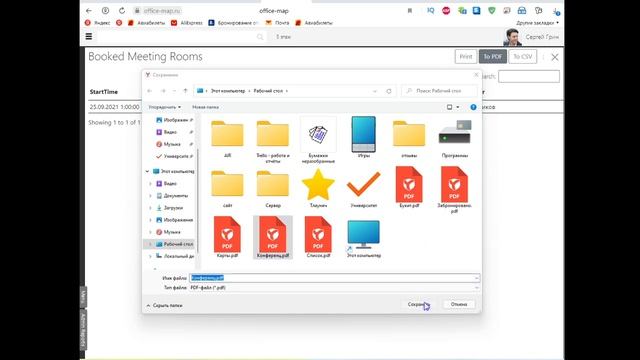
Task: Close the Booked Meeting Rooms panel
Action: pyautogui.click(x=555, y=57)
